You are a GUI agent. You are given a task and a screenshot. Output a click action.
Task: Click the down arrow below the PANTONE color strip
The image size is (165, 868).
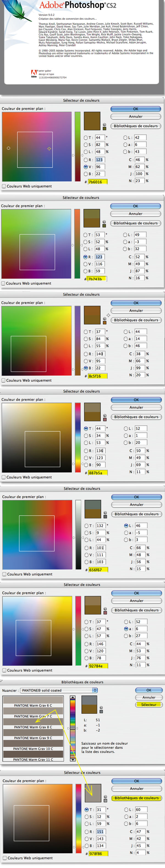(x=73, y=760)
